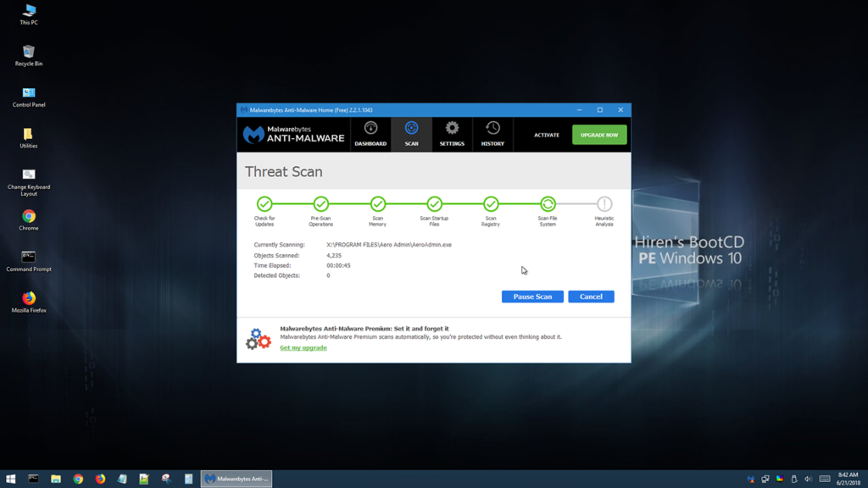868x488 pixels.
Task: Click the Scan File System progress node
Action: click(548, 204)
